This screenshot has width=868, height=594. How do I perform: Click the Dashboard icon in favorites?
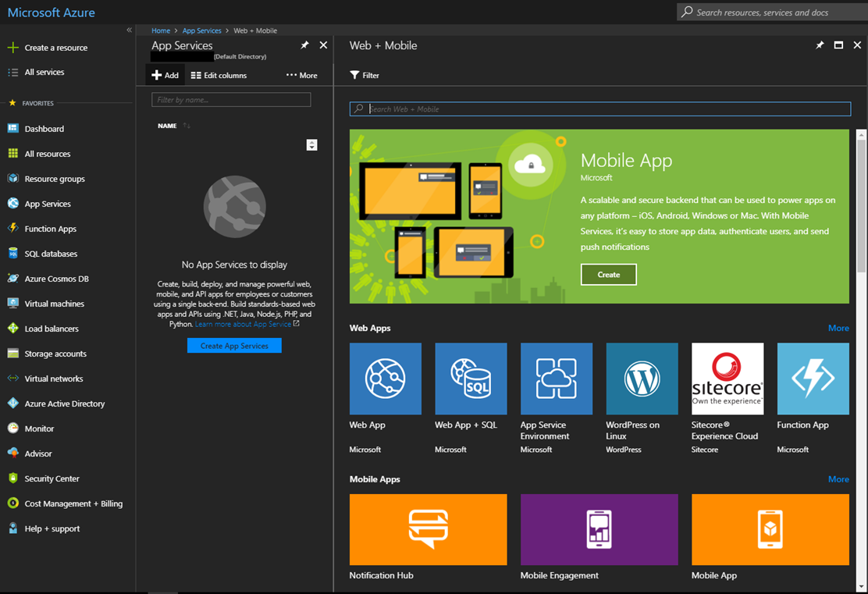12,129
